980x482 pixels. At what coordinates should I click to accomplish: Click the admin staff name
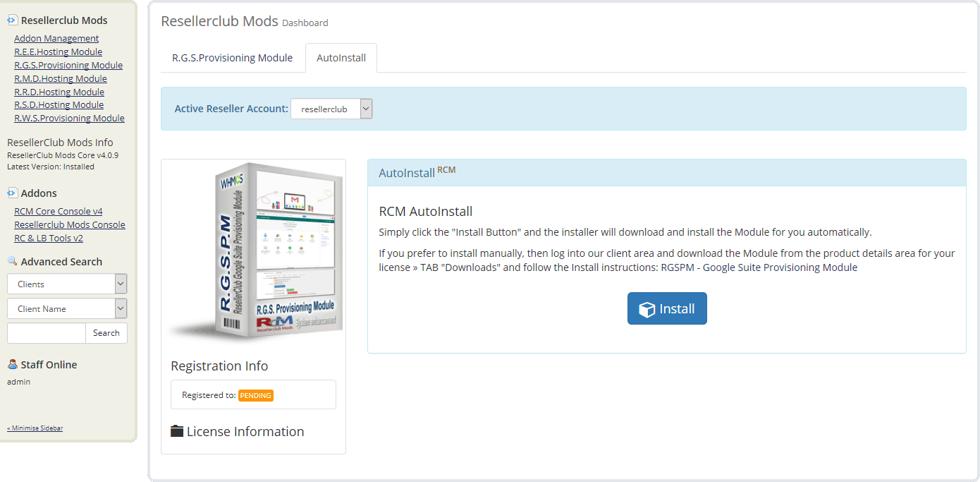tap(19, 382)
